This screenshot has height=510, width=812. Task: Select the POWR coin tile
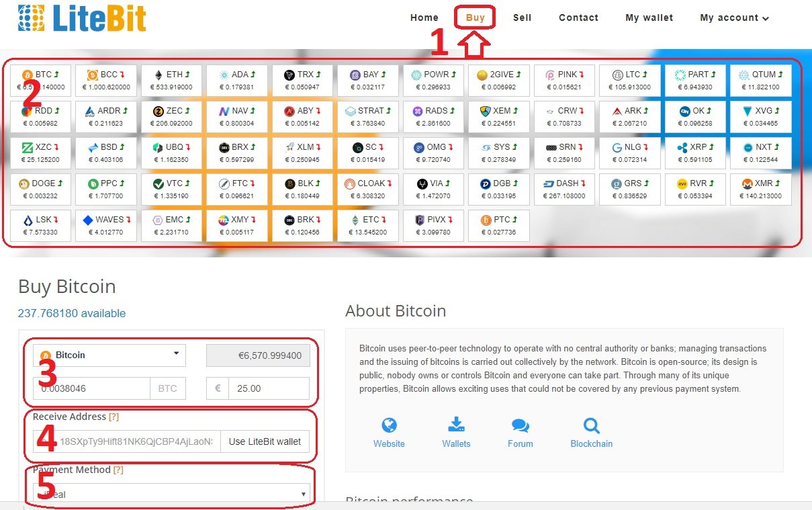pos(435,81)
